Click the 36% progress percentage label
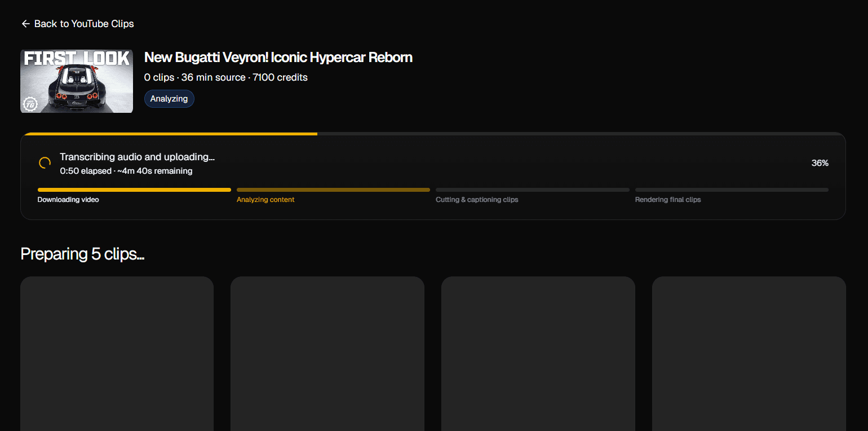 (x=820, y=163)
